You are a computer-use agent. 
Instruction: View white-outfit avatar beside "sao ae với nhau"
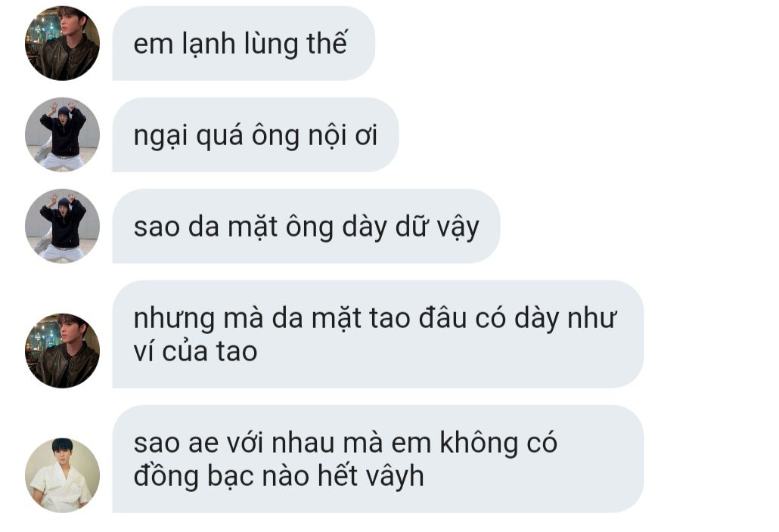point(62,475)
